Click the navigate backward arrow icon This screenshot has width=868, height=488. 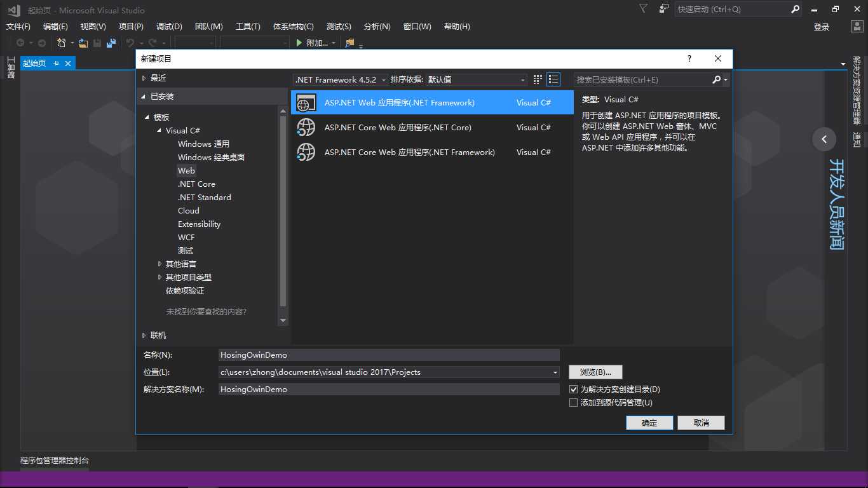[x=20, y=43]
